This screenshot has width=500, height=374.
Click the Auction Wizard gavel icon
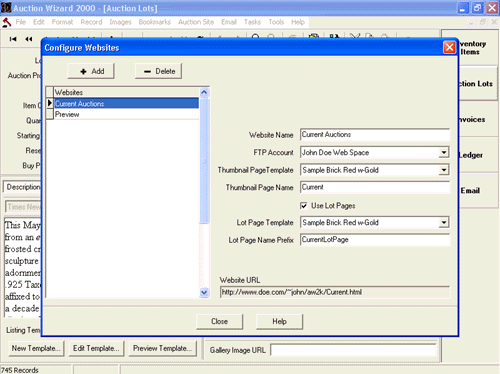tap(7, 22)
